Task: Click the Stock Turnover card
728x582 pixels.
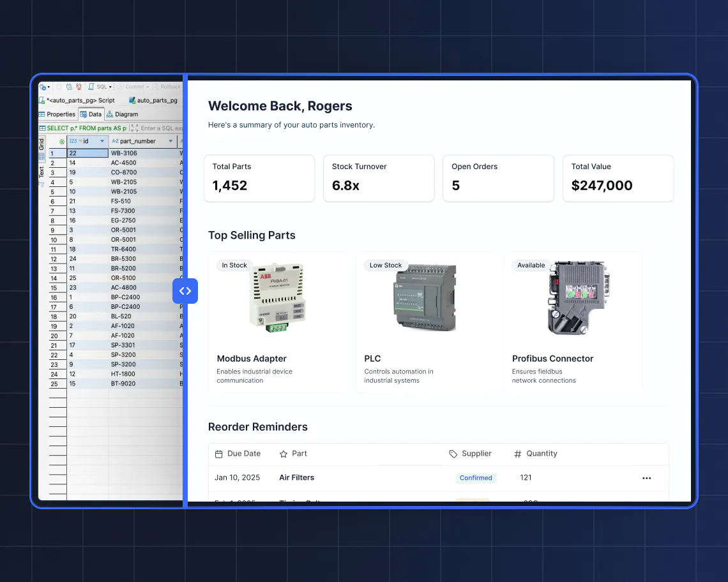Action: point(379,178)
